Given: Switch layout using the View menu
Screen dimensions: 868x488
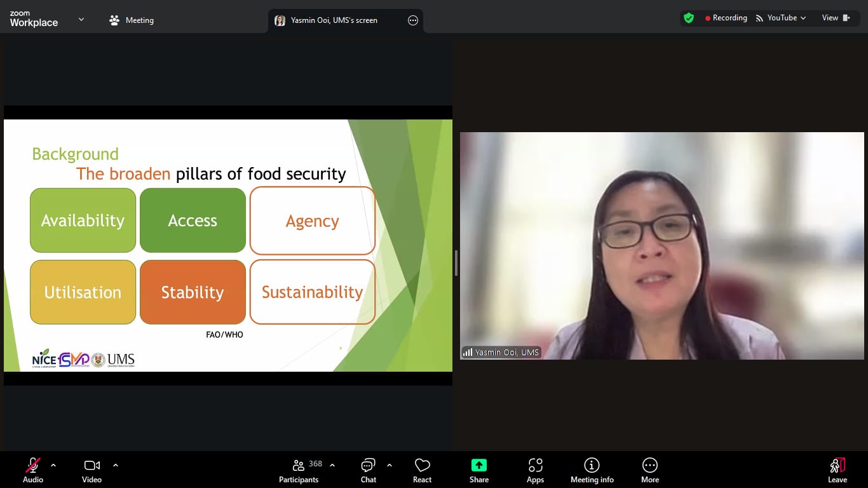Looking at the screenshot, I should tap(836, 18).
